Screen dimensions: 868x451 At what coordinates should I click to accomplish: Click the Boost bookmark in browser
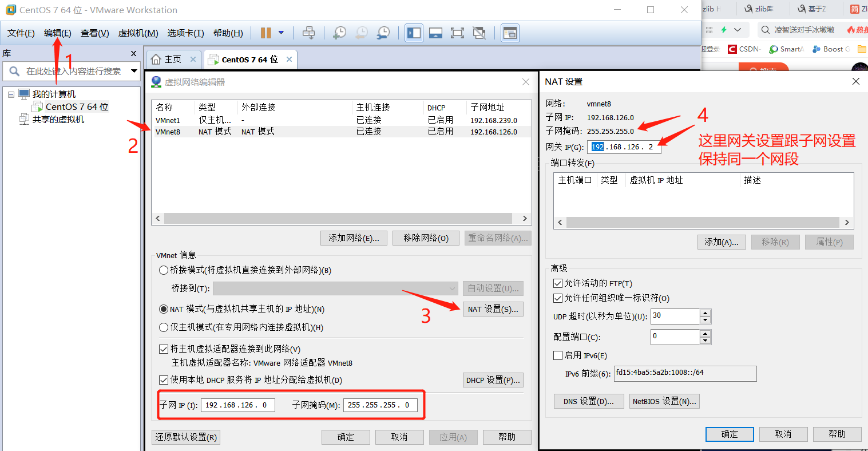coord(831,49)
